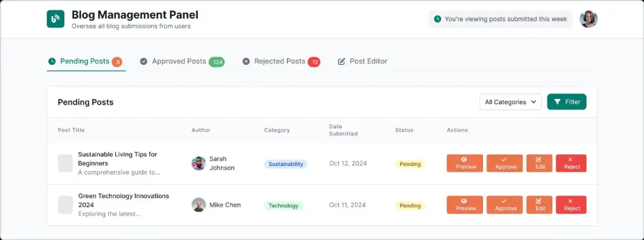Click Sarah Johnson's avatar

[198, 163]
